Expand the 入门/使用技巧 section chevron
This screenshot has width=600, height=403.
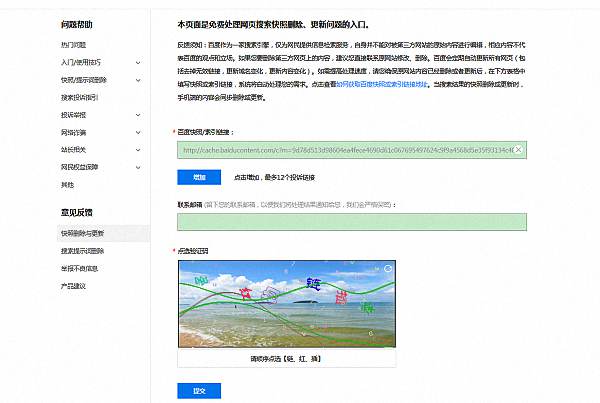click(138, 62)
